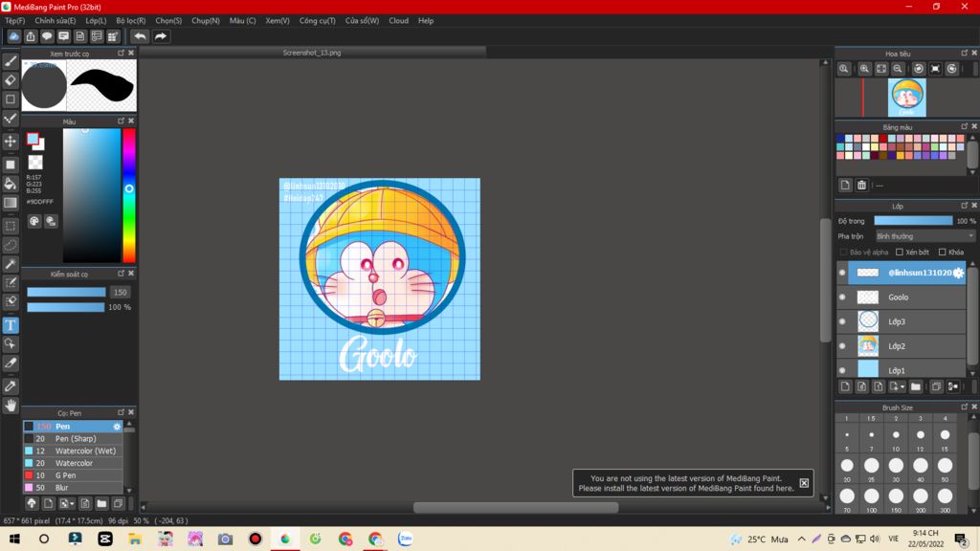Open the Lớp(L) menu
The height and width of the screenshot is (551, 980).
click(96, 21)
